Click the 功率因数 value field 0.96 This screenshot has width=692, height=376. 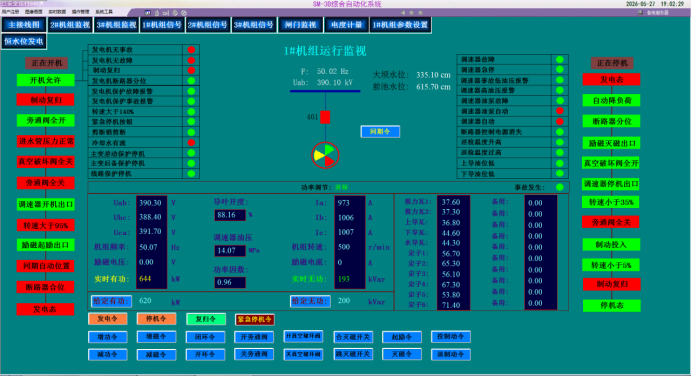(230, 282)
